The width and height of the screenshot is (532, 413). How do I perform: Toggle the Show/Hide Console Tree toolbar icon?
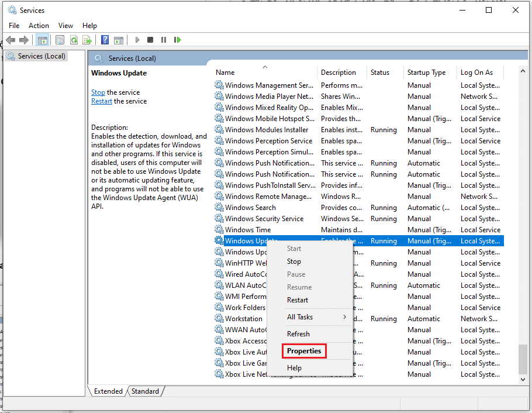pyautogui.click(x=43, y=40)
